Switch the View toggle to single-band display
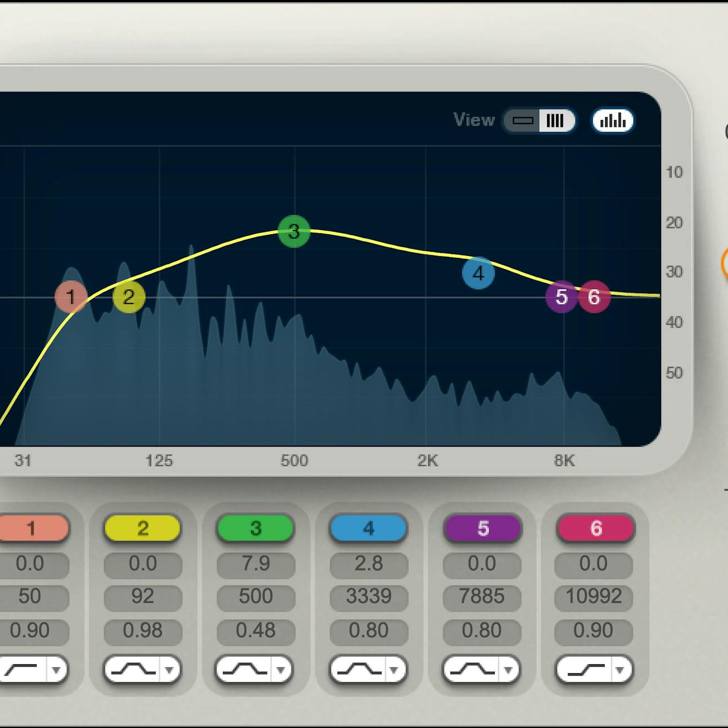Screen dimensions: 728x728 click(524, 119)
